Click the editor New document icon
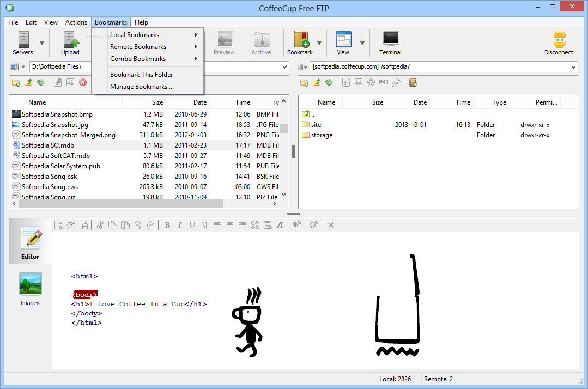 (x=58, y=225)
